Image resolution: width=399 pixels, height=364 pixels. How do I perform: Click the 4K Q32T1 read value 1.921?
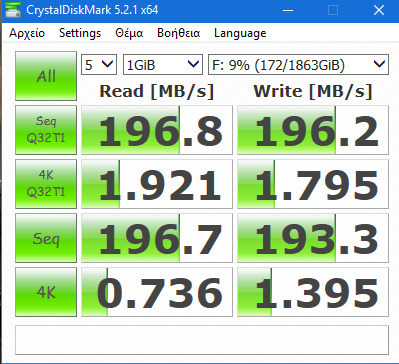point(157,184)
